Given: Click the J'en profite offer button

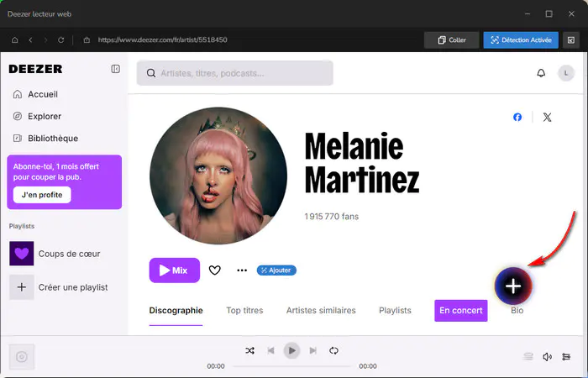Looking at the screenshot, I should tap(42, 195).
